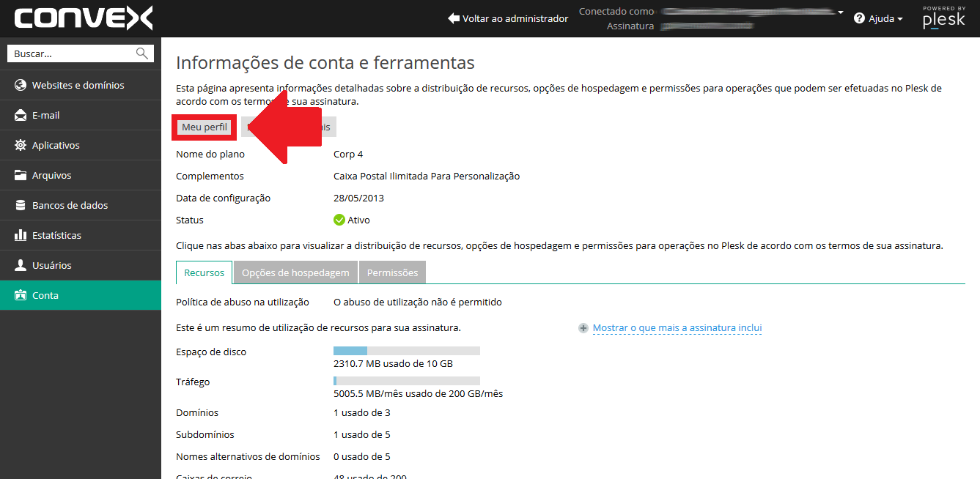The height and width of the screenshot is (479, 980).
Task: Click the help question mark icon
Action: tap(860, 18)
